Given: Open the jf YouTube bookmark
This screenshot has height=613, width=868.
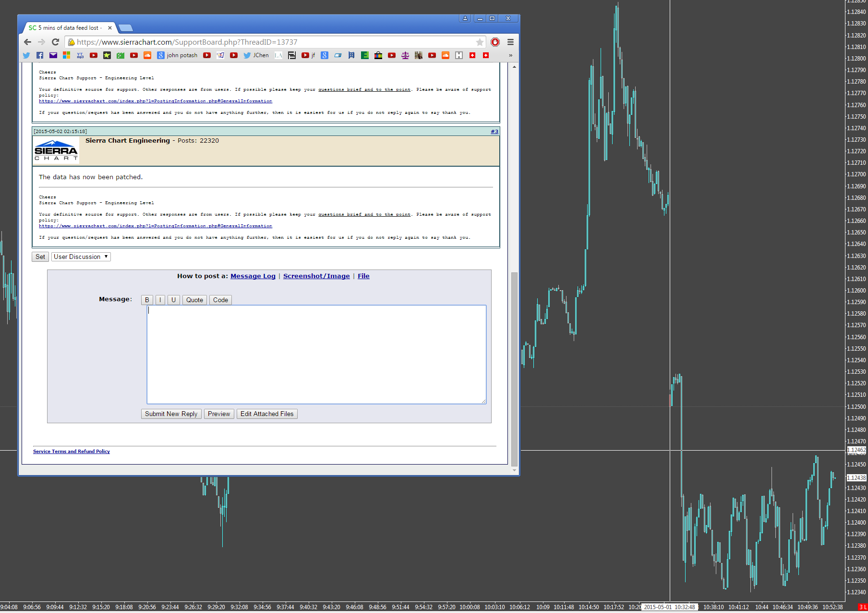Looking at the screenshot, I should [308, 55].
